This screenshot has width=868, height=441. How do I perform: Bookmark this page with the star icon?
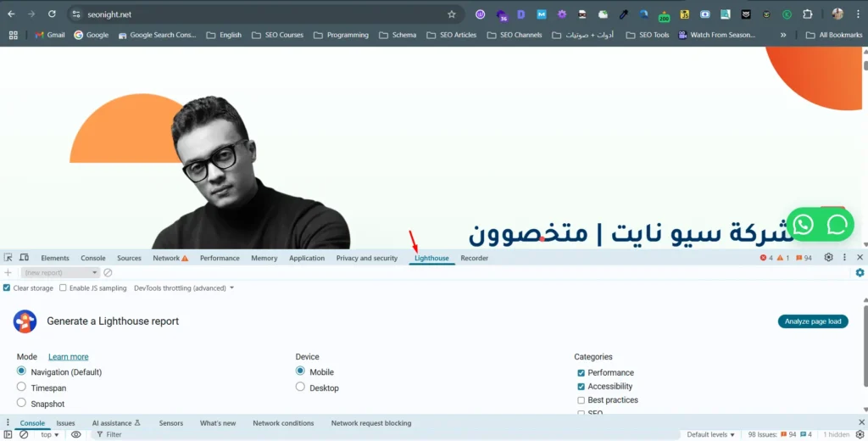click(x=452, y=14)
